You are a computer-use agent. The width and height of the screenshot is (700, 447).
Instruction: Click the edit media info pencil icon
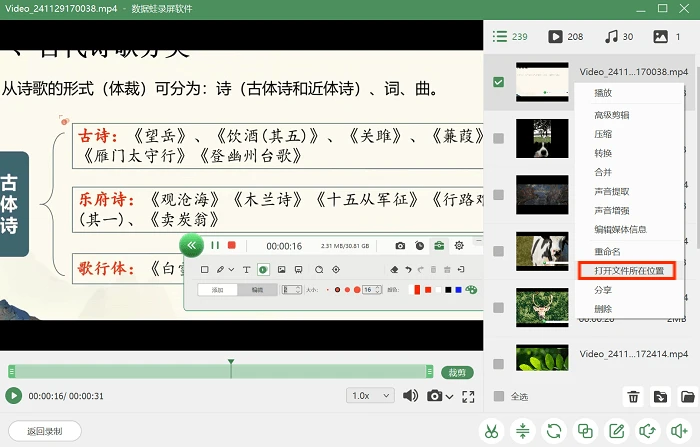point(617,431)
